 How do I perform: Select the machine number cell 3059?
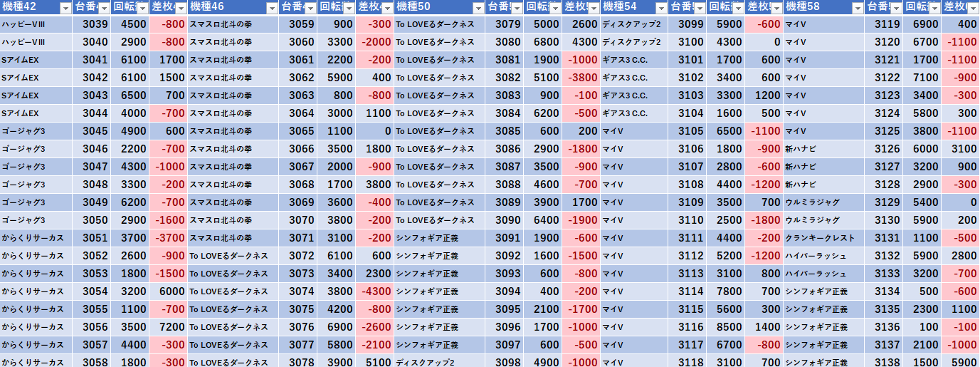[x=297, y=24]
